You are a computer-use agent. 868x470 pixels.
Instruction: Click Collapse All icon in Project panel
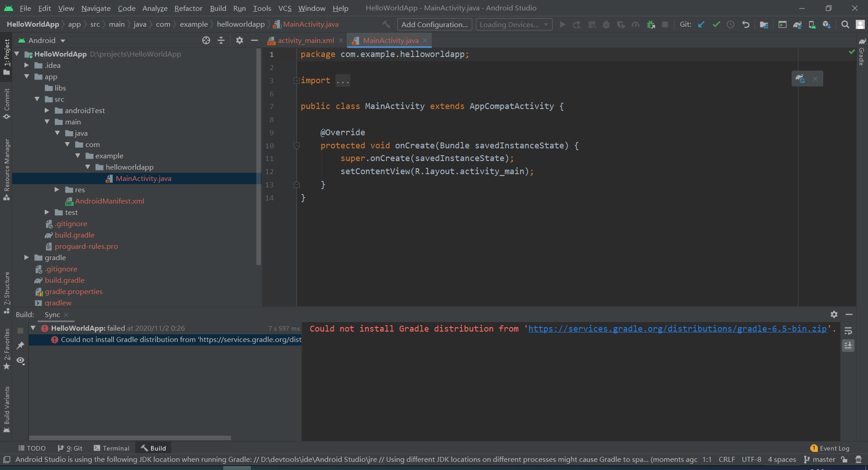221,40
